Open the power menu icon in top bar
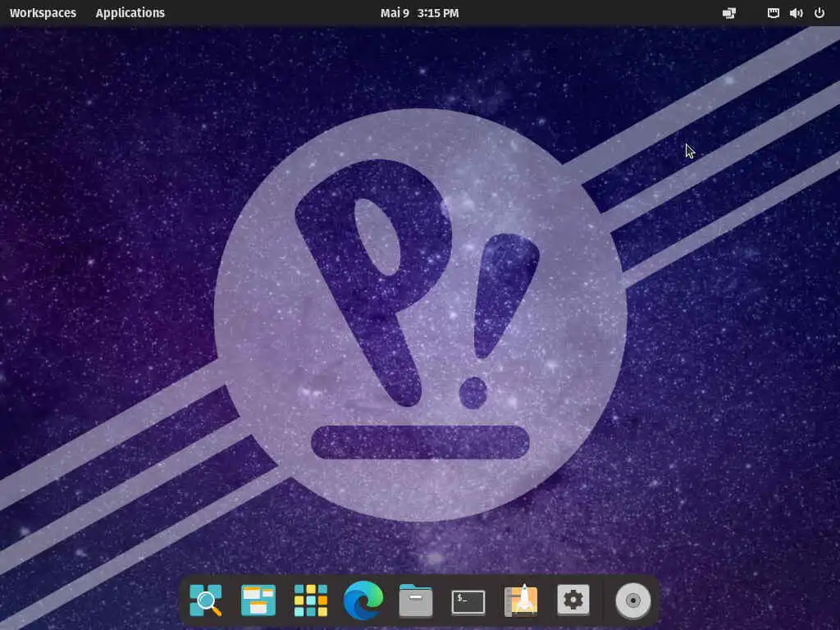This screenshot has width=840, height=630. (819, 13)
